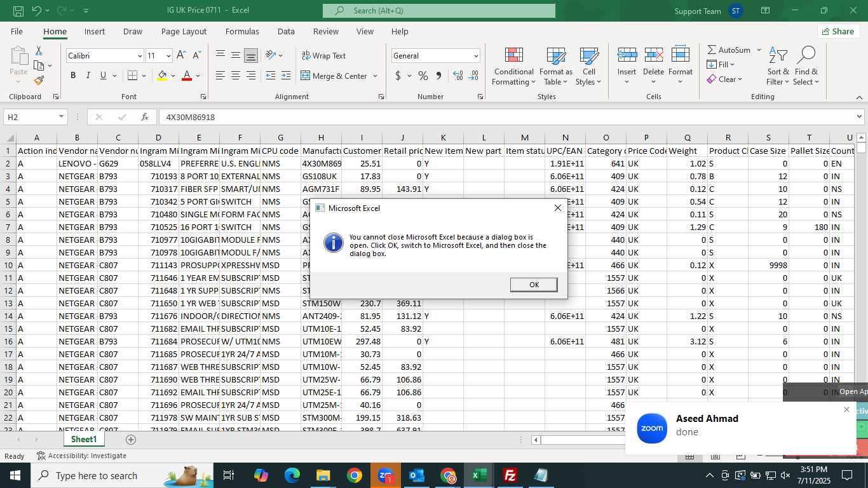Toggle Bottom Align button
The image size is (868, 488).
pos(251,55)
